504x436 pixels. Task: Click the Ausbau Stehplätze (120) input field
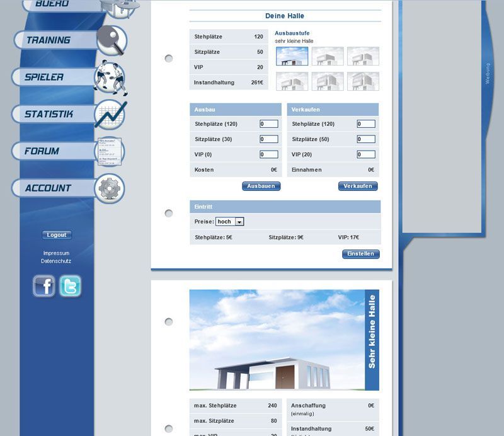(x=269, y=123)
